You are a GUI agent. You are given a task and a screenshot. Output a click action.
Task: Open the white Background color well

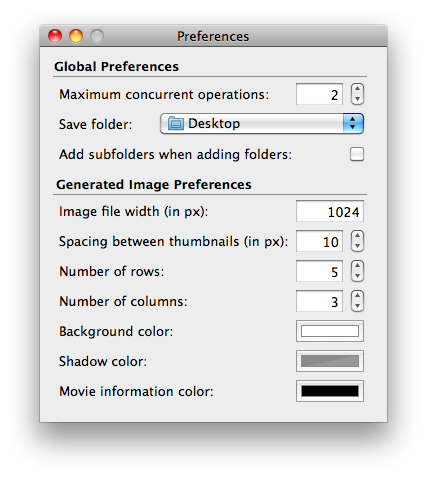(x=330, y=331)
